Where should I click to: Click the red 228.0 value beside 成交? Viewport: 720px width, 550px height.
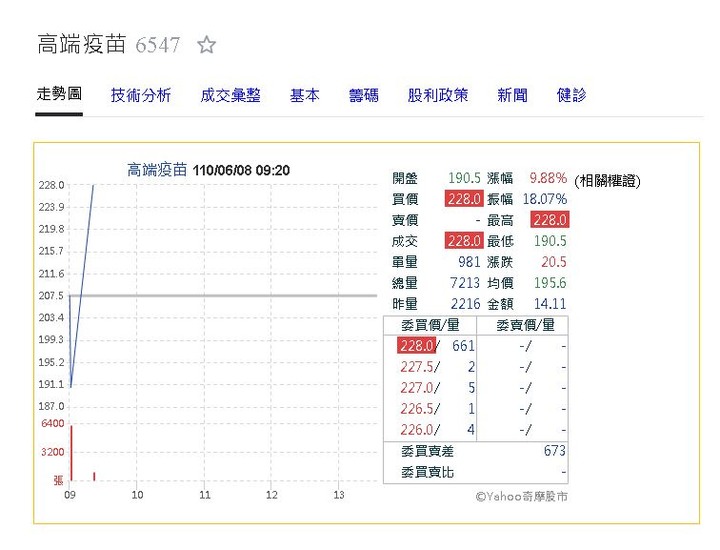click(464, 241)
